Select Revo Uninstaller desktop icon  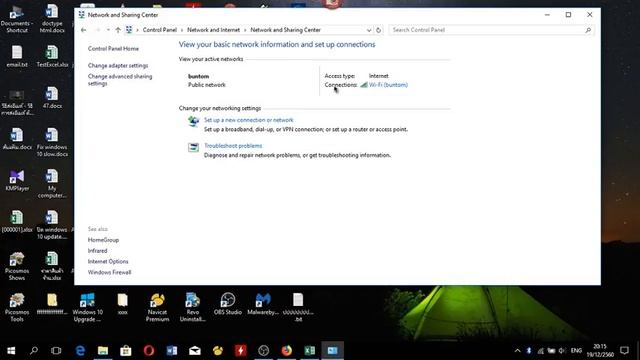193,307
